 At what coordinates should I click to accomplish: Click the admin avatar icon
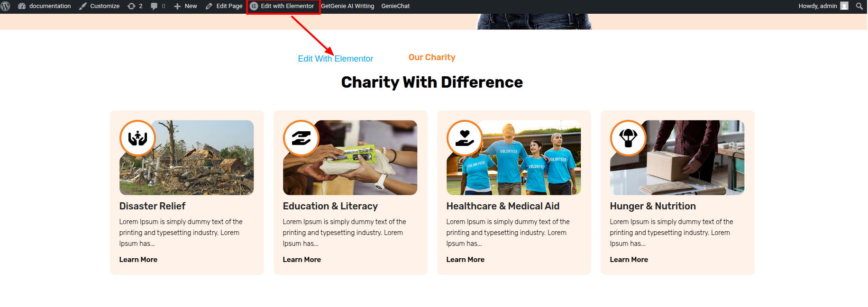[x=844, y=6]
